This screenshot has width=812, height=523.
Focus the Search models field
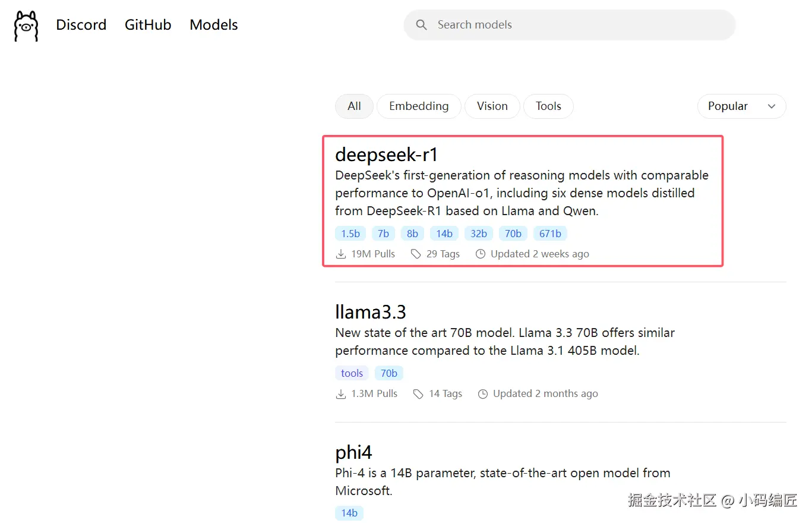[570, 25]
